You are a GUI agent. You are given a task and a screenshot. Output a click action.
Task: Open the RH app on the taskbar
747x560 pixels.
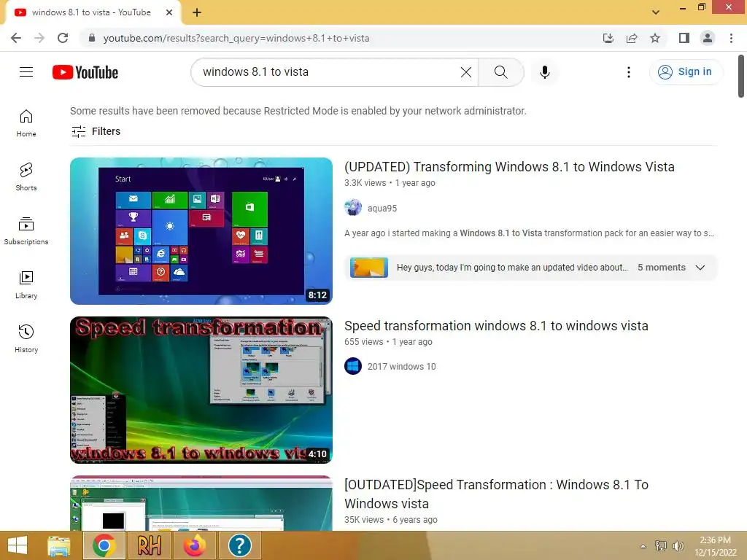pos(149,545)
